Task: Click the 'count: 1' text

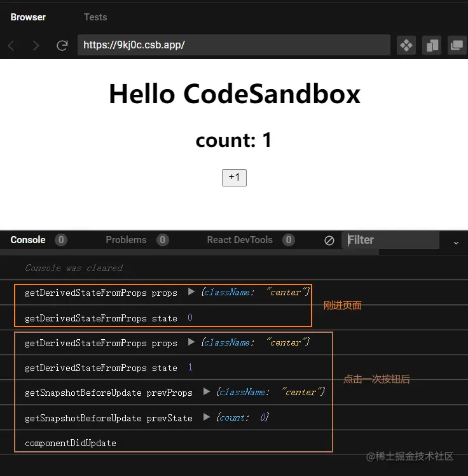Action: [x=234, y=140]
